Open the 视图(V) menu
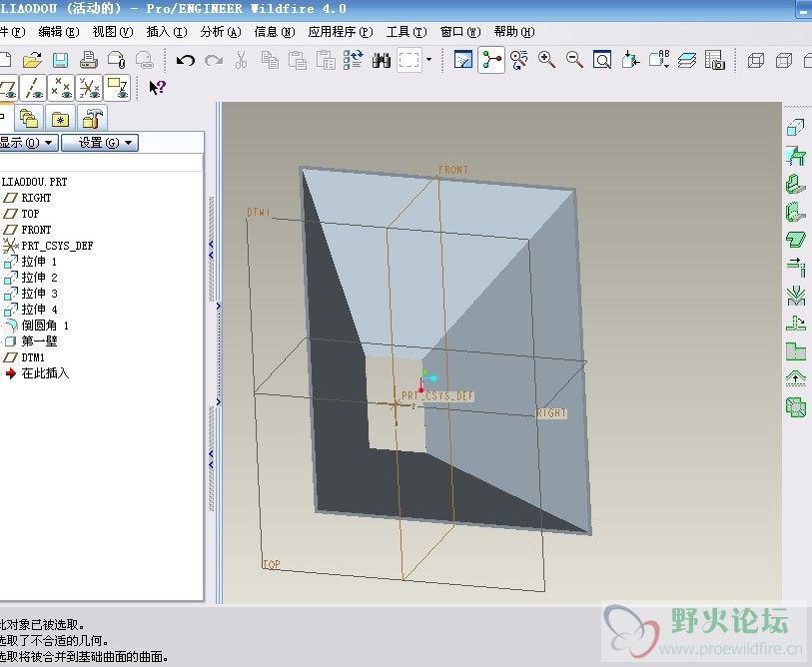 click(x=113, y=32)
